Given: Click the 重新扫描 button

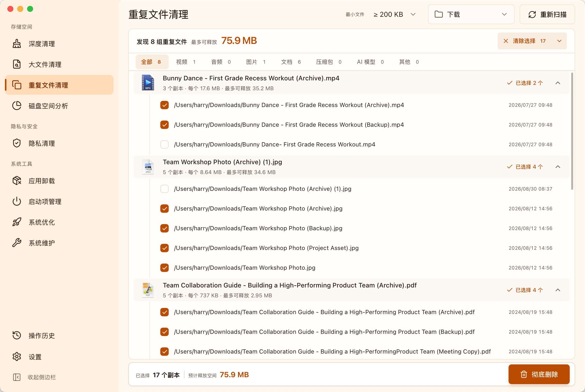Looking at the screenshot, I should pyautogui.click(x=547, y=14).
